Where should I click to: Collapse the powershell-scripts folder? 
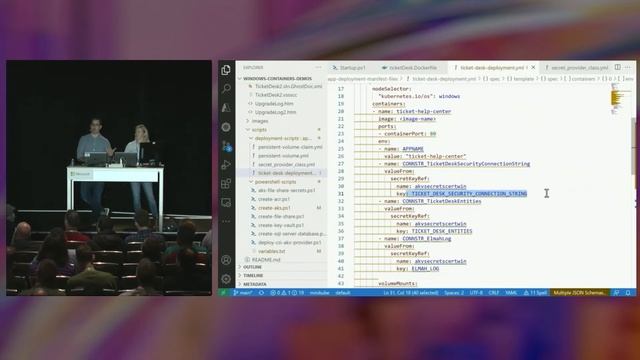click(x=276, y=182)
